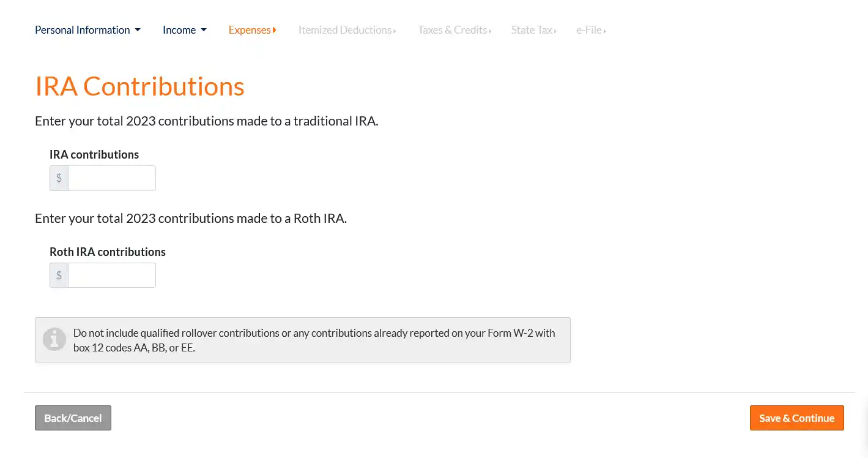Click the bold "Roth IRA contributions" field label

[108, 252]
